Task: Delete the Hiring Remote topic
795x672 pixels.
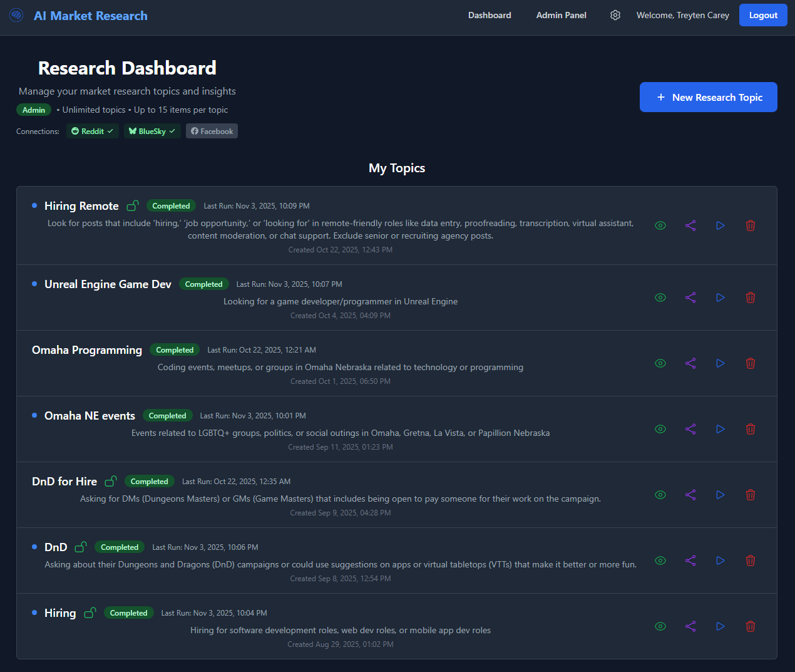Action: click(751, 225)
